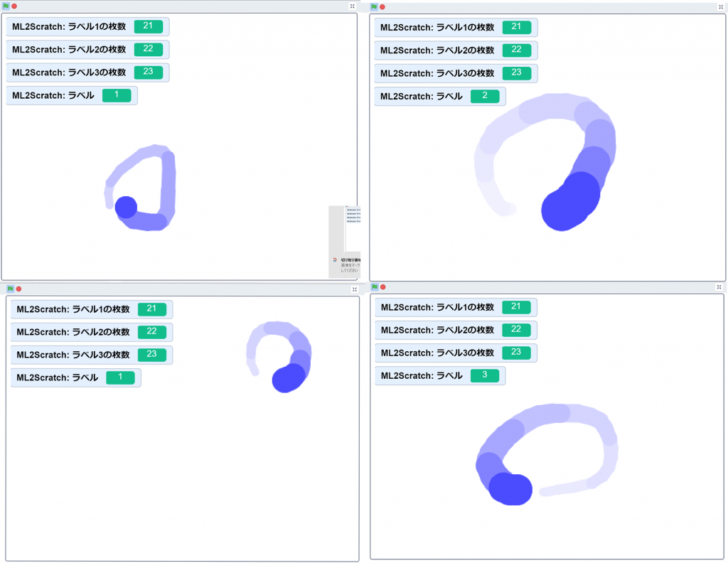
Task: Start the project with label 2 using its green flag
Action: tap(374, 7)
